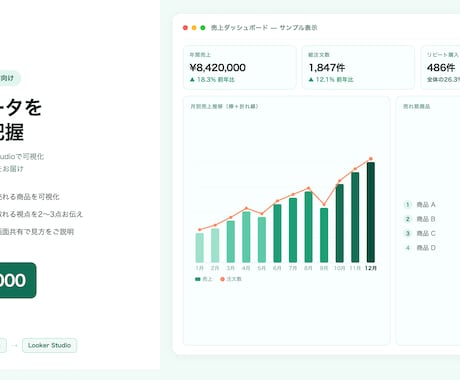Click the 1,847件 value
Viewport: 460px width, 380px height.
click(x=327, y=68)
